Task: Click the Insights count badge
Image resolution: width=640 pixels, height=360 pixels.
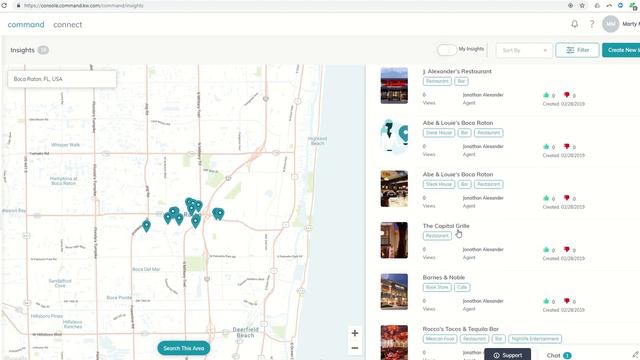Action: coord(43,50)
